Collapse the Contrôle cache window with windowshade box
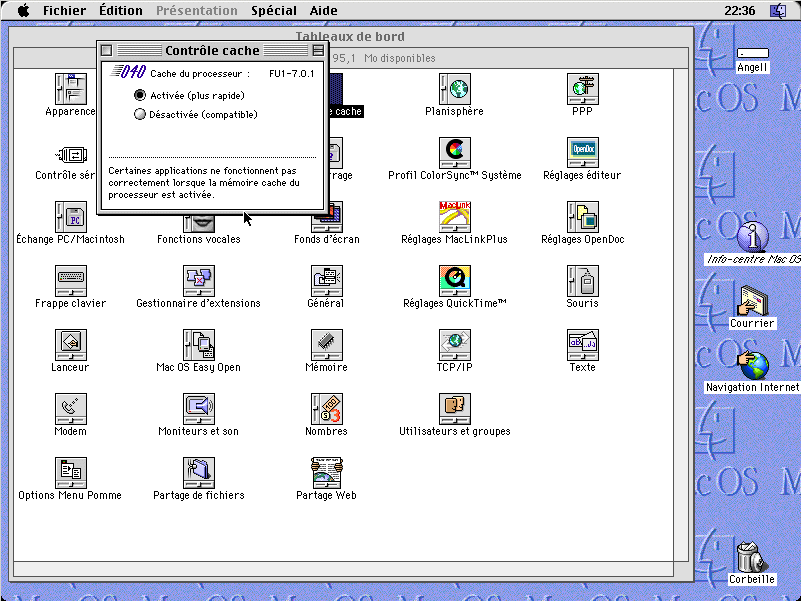 (x=318, y=50)
